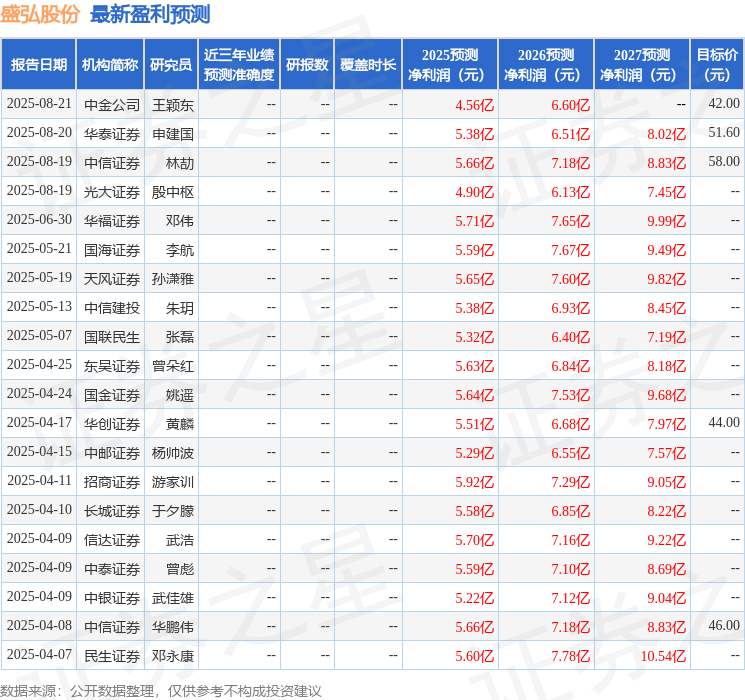Click target price 51.60
The image size is (745, 700).
[724, 133]
